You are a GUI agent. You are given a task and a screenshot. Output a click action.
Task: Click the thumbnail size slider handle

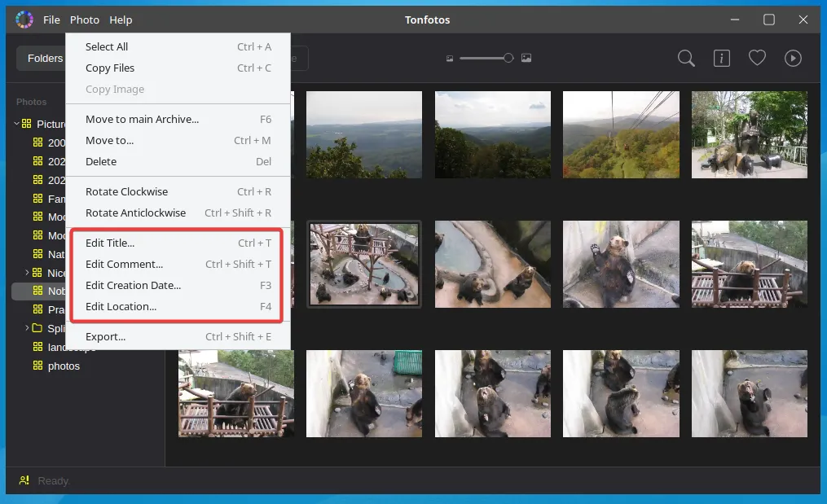click(x=508, y=58)
